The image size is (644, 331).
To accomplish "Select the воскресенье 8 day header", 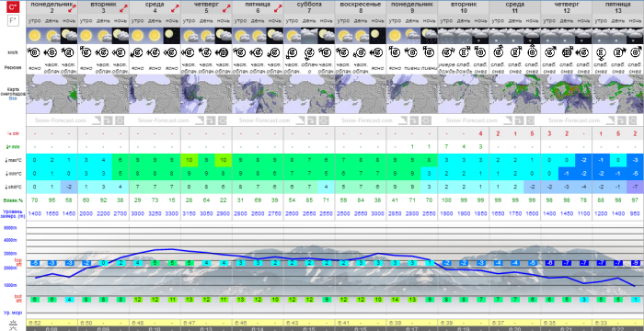I will pyautogui.click(x=361, y=7).
